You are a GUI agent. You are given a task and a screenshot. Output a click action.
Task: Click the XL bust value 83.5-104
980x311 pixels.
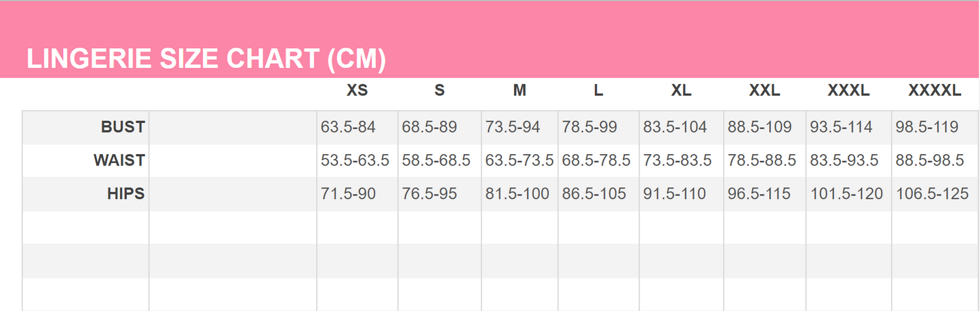tap(675, 127)
